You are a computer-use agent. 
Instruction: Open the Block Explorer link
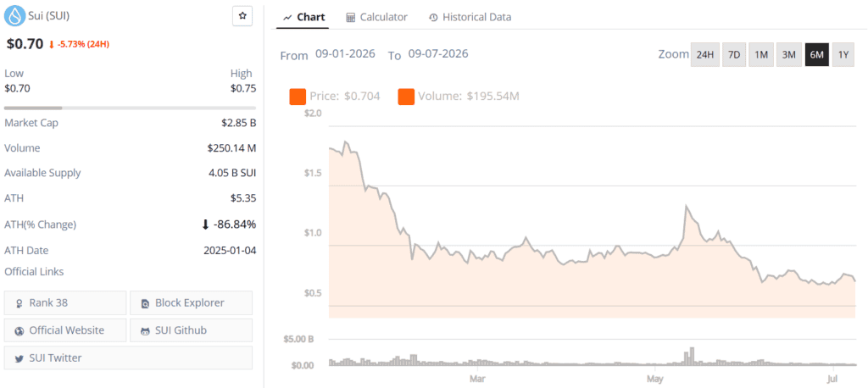191,302
